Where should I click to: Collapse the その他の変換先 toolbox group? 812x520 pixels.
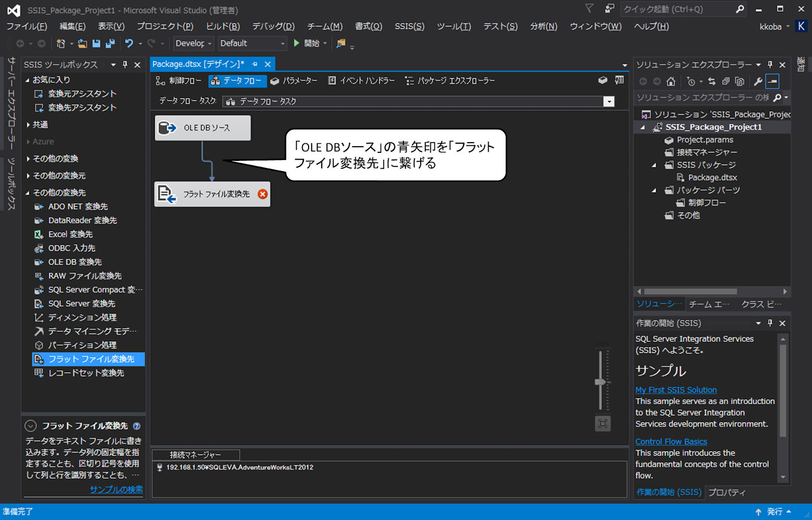tap(27, 193)
